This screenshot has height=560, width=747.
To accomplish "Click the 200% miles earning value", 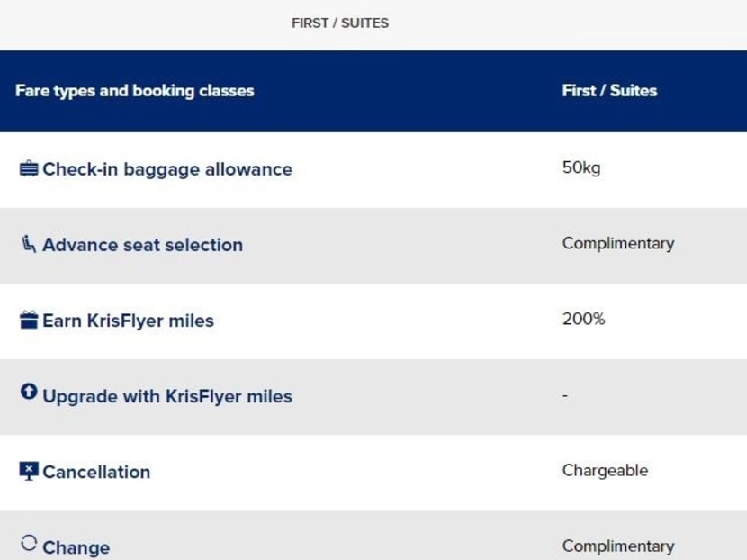I will tap(584, 319).
